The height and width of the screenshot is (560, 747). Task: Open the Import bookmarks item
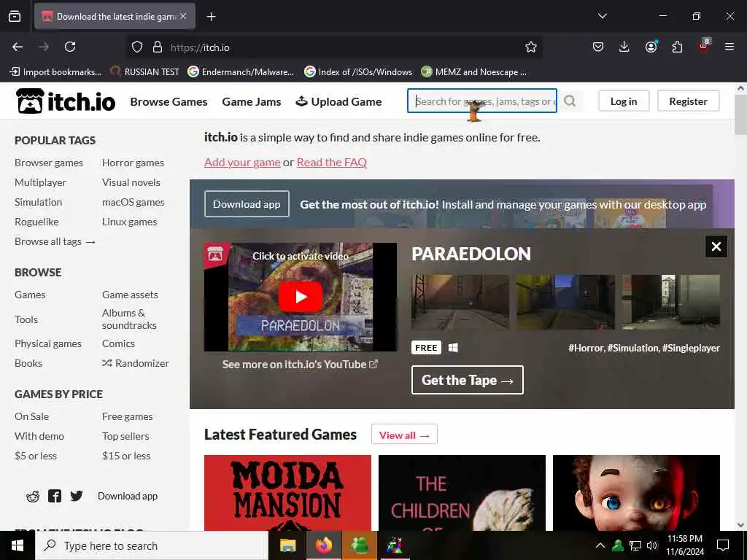tap(55, 72)
